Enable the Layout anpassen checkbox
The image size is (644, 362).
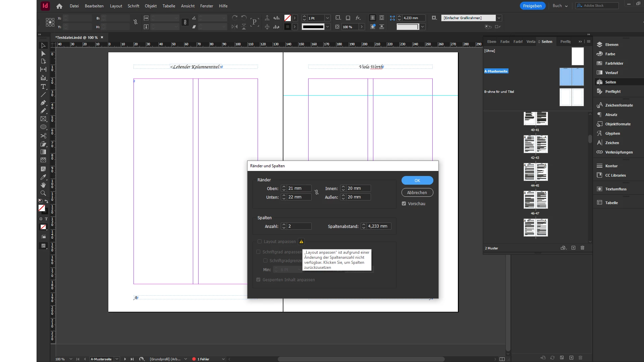tap(260, 242)
